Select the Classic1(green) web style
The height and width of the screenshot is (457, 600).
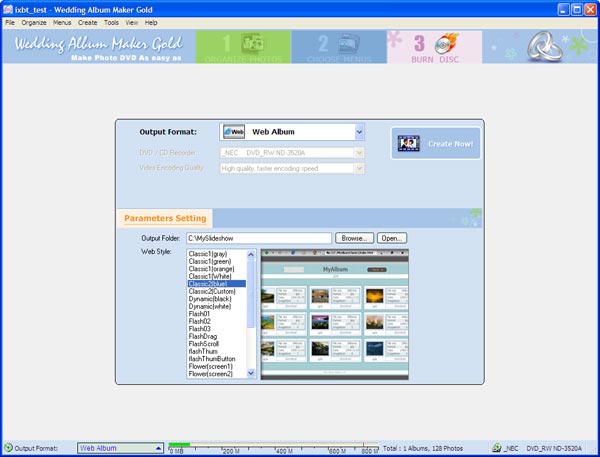(217, 261)
